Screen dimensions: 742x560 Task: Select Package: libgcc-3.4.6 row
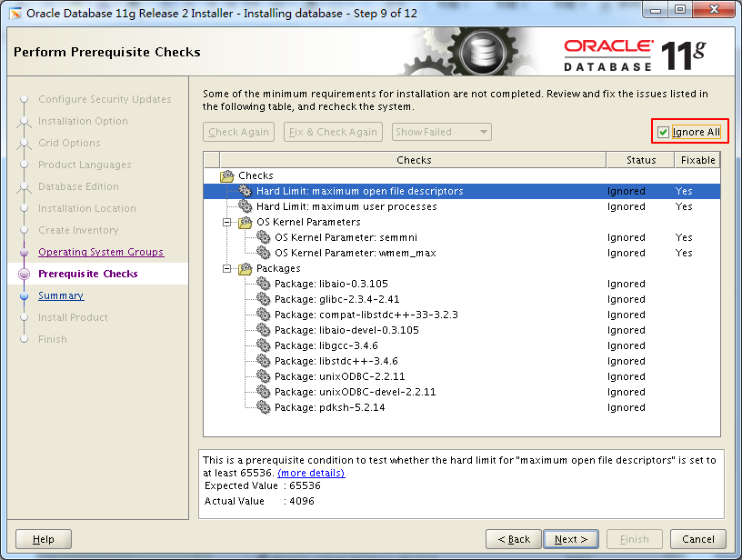pyautogui.click(x=462, y=345)
